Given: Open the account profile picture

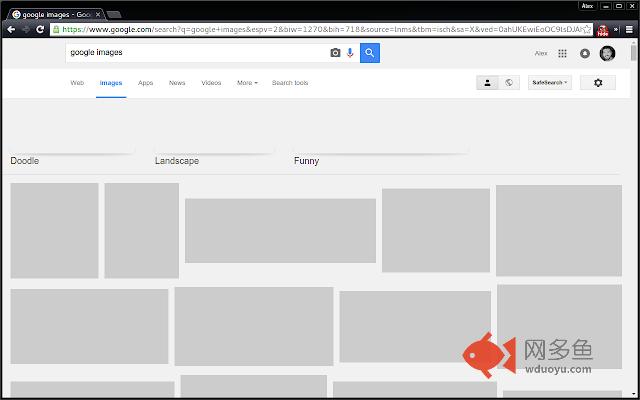Looking at the screenshot, I should pyautogui.click(x=607, y=53).
